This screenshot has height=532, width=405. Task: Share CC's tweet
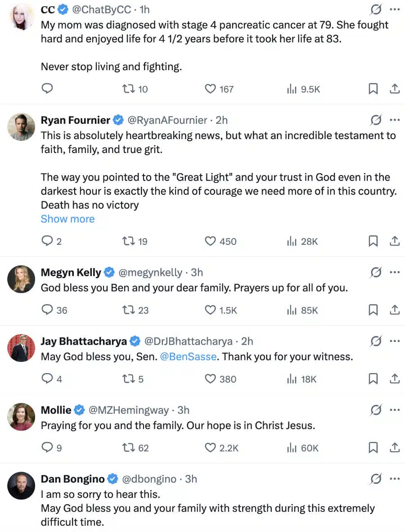tap(395, 89)
